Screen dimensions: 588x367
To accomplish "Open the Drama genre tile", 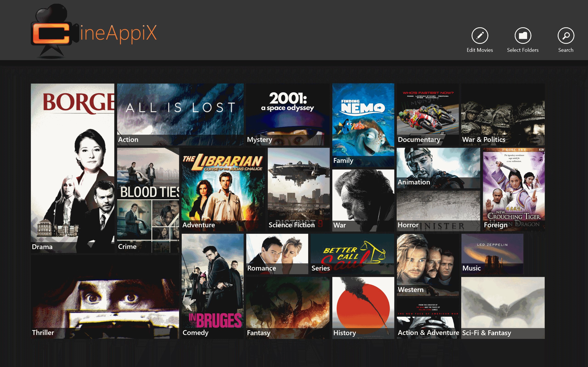I will click(x=72, y=168).
